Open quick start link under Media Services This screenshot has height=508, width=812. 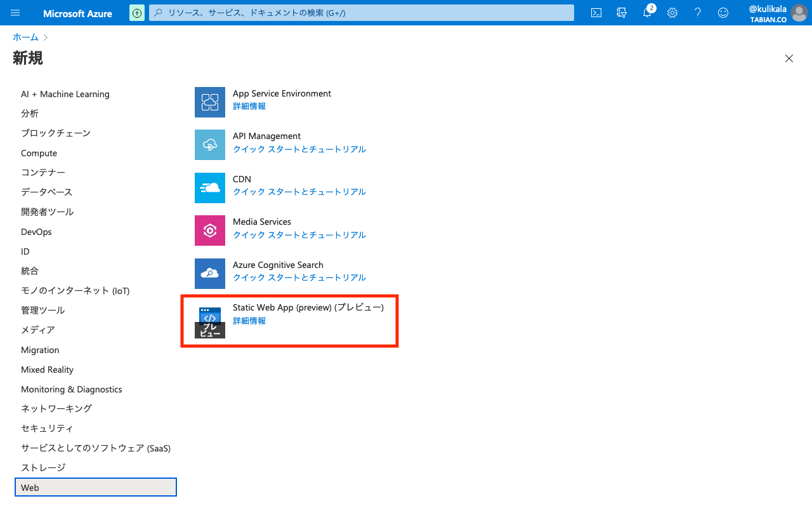[299, 235]
